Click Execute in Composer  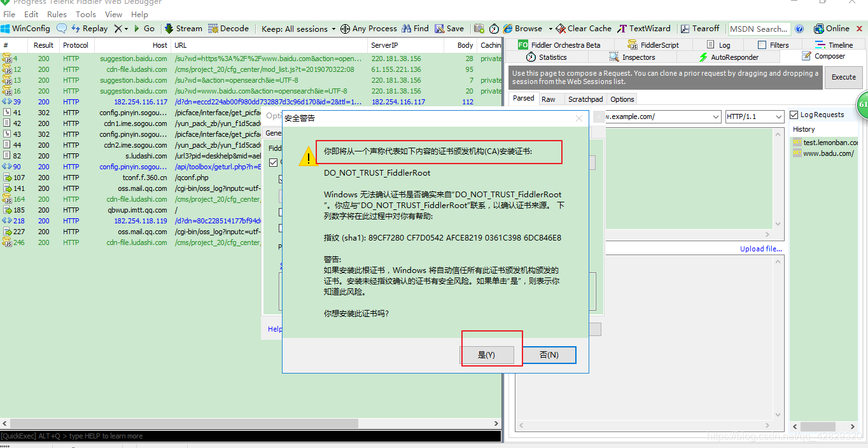point(844,77)
